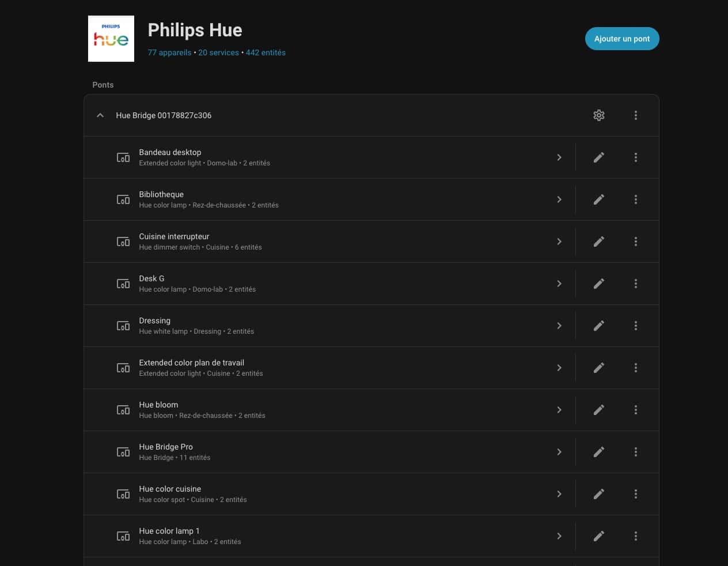Expand Desk G device chevron
This screenshot has width=728, height=566.
coord(559,284)
